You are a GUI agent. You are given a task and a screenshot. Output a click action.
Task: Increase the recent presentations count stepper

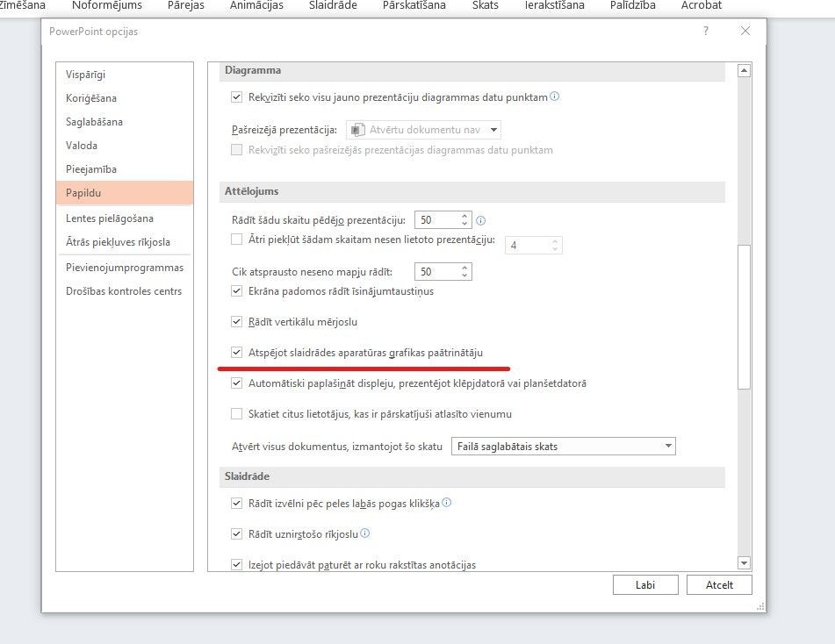464,215
